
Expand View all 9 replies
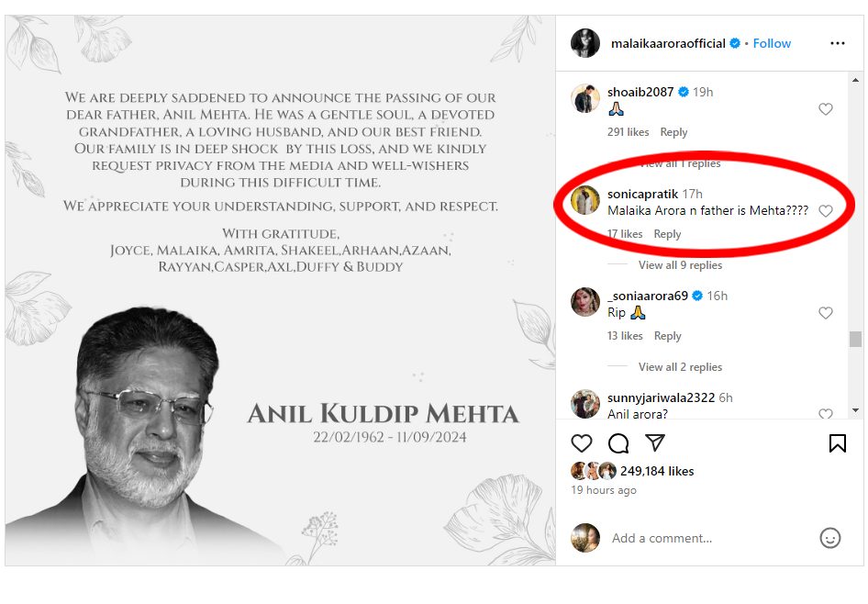[x=680, y=265]
